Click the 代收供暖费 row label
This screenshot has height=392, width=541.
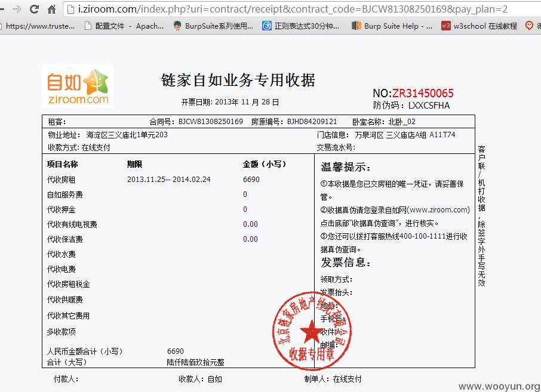click(x=65, y=300)
